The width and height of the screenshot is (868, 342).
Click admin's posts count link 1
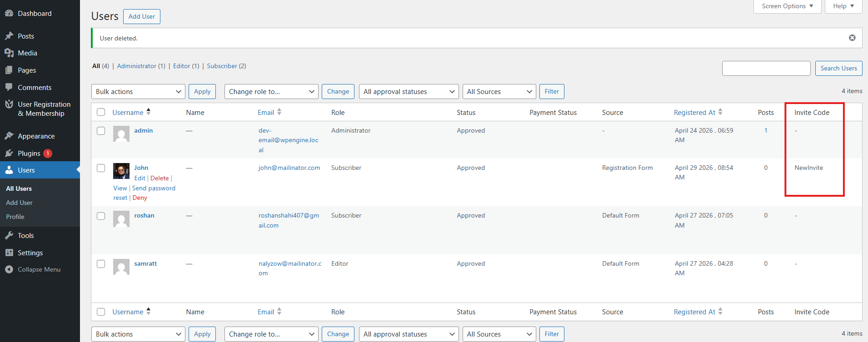click(x=766, y=130)
